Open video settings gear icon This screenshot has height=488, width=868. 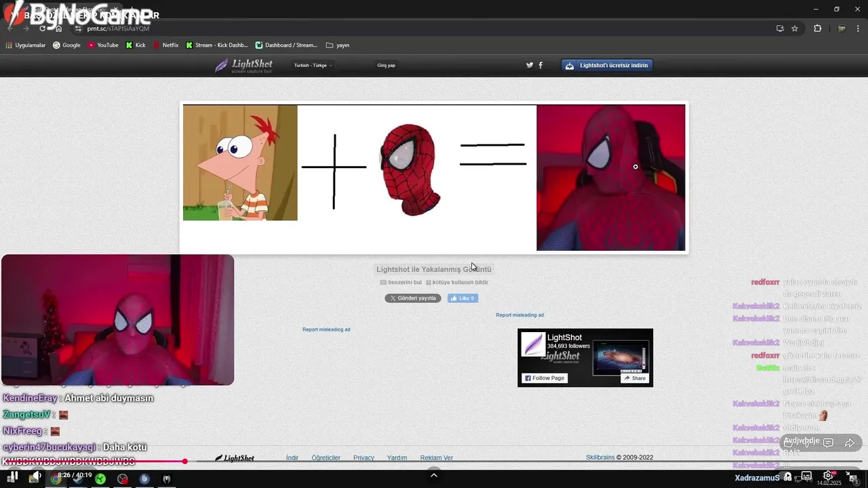[828, 476]
